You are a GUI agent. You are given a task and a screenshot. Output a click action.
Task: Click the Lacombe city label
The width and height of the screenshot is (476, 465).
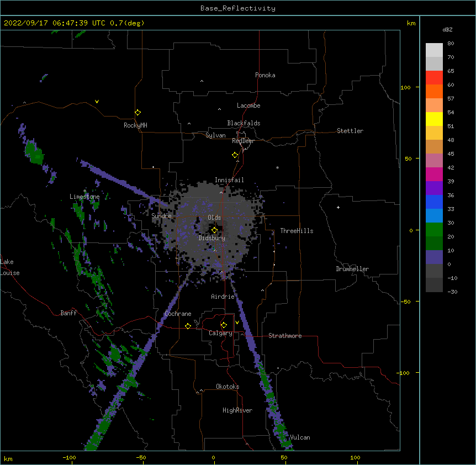pos(248,105)
